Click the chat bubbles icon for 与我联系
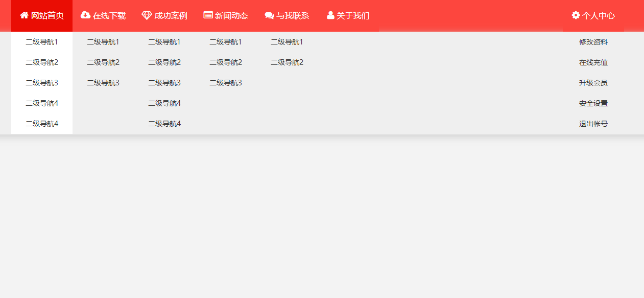644x298 pixels. point(270,15)
